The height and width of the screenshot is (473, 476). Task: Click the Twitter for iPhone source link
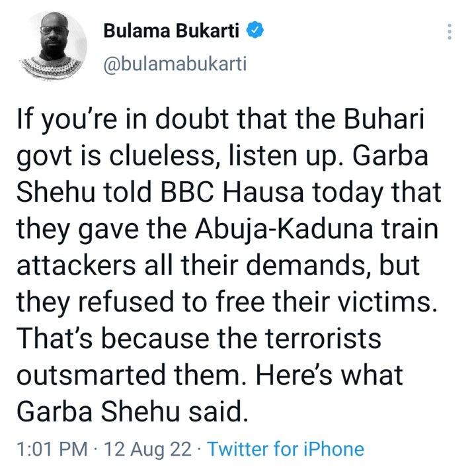click(285, 450)
